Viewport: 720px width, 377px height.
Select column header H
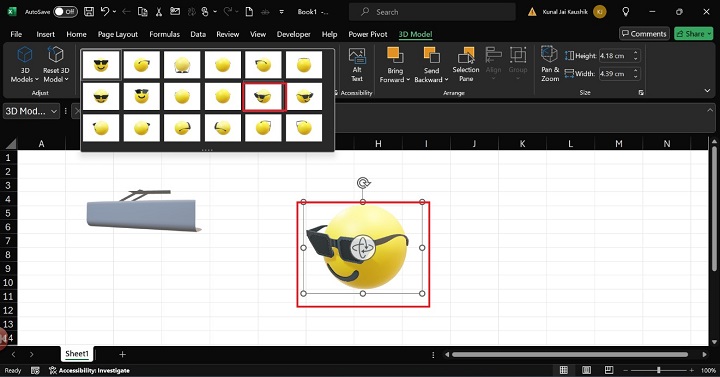(x=378, y=144)
